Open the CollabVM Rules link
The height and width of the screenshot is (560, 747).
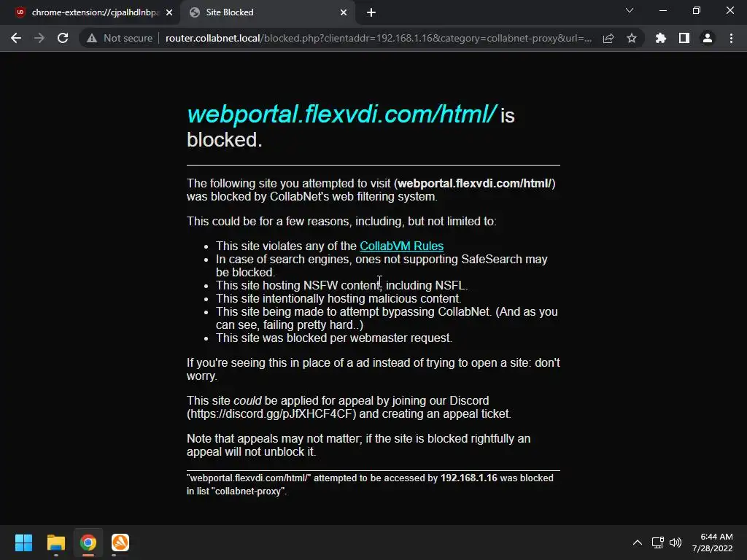402,246
